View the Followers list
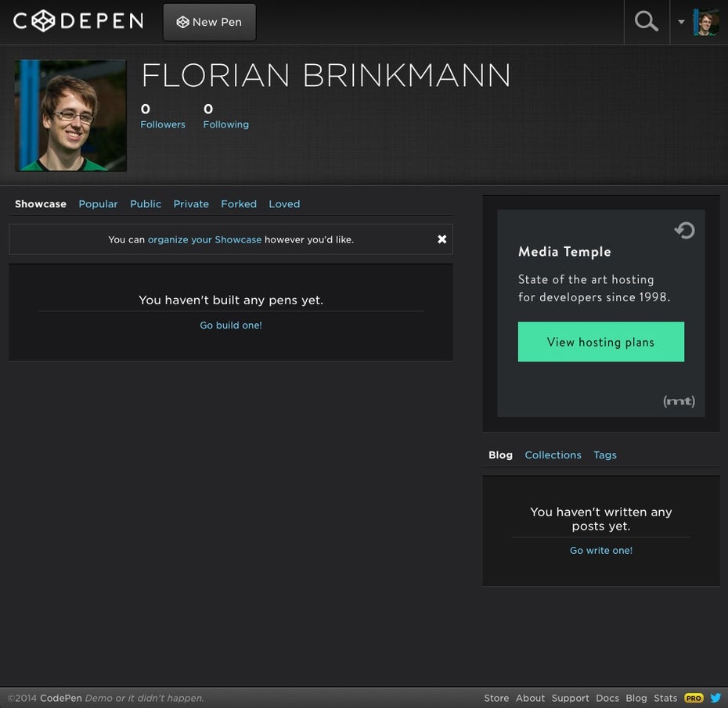Viewport: 728px width, 708px height. pyautogui.click(x=163, y=124)
